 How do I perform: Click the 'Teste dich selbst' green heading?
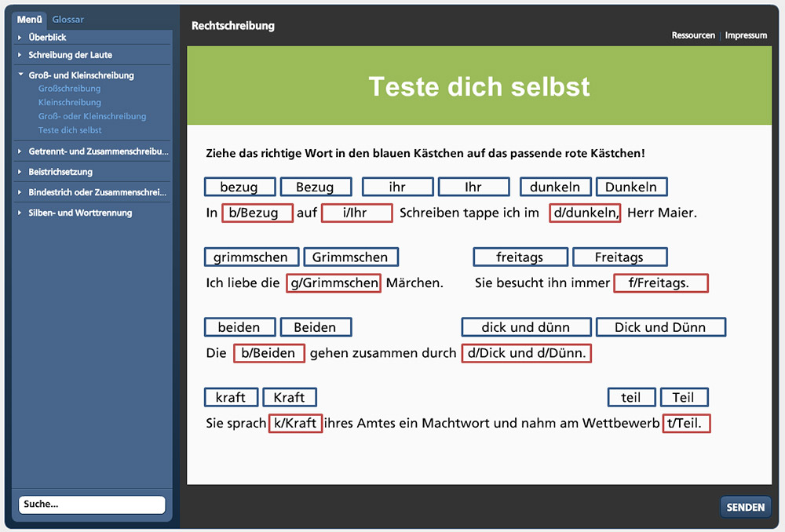(479, 86)
